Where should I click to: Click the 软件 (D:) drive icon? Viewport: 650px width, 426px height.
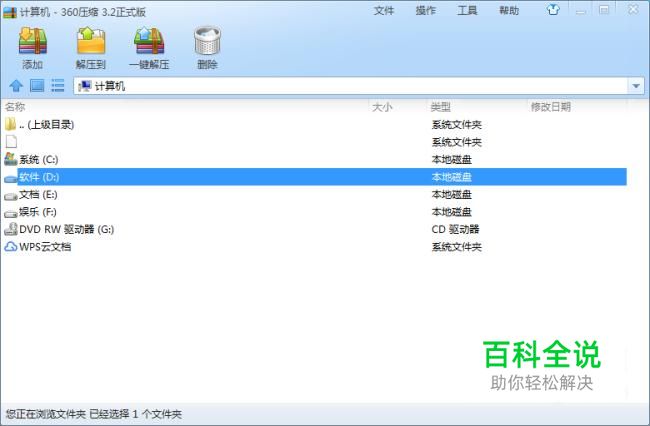coord(10,178)
